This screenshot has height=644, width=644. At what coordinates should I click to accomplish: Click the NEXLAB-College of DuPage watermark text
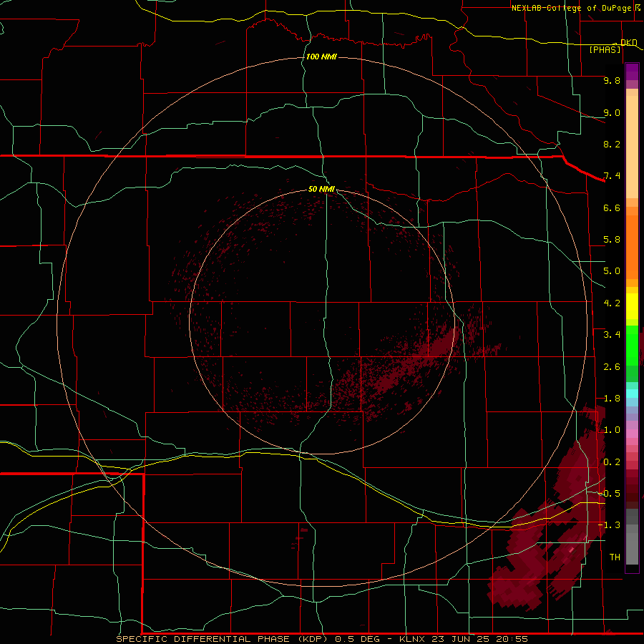(571, 8)
